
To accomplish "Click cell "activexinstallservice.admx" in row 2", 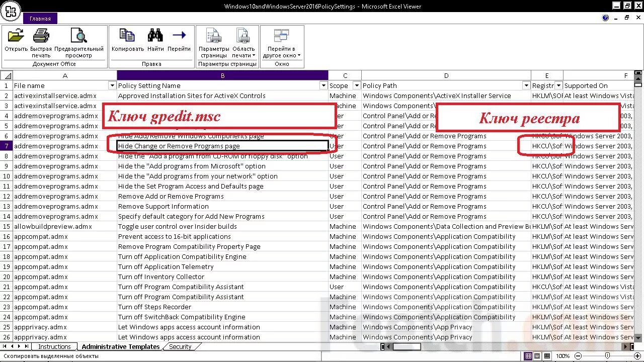I will click(x=65, y=96).
